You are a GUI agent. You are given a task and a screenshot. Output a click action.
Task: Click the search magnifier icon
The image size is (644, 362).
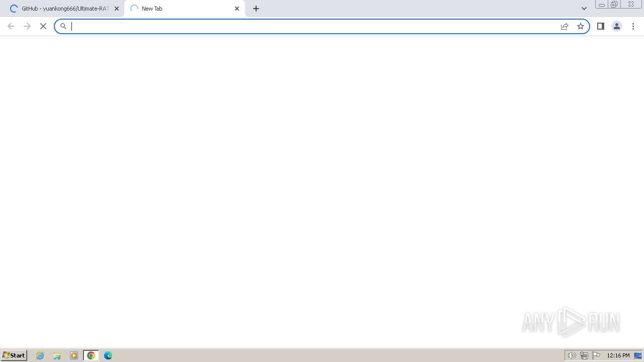point(63,26)
